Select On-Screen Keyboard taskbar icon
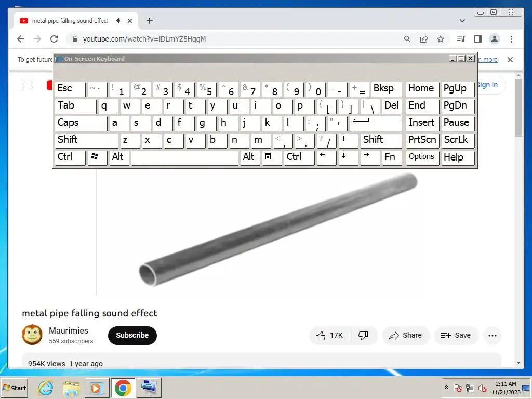Image resolution: width=532 pixels, height=399 pixels. pos(149,388)
